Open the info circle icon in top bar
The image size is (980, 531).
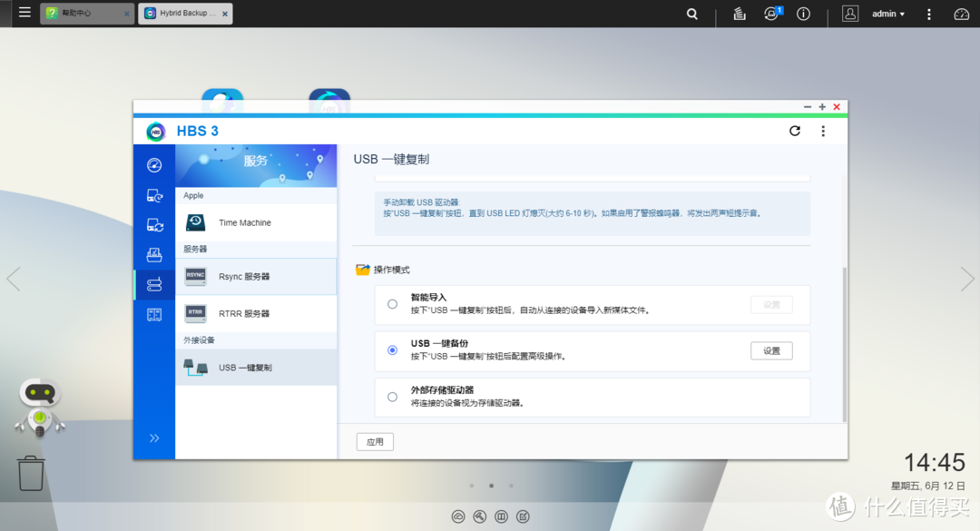coord(804,14)
